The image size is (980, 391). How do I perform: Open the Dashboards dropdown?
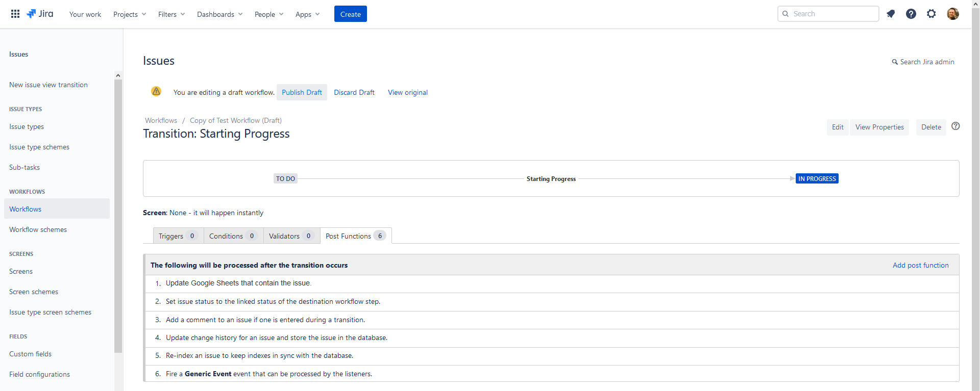coord(219,14)
